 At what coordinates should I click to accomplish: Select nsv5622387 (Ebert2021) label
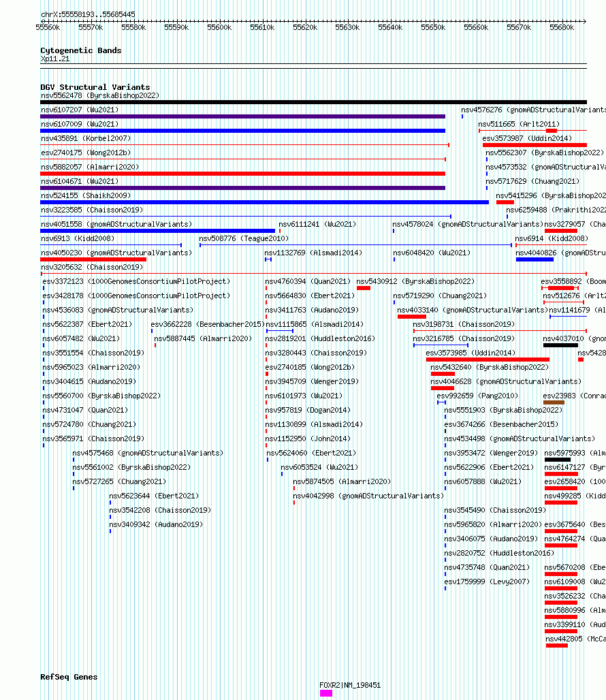click(87, 324)
